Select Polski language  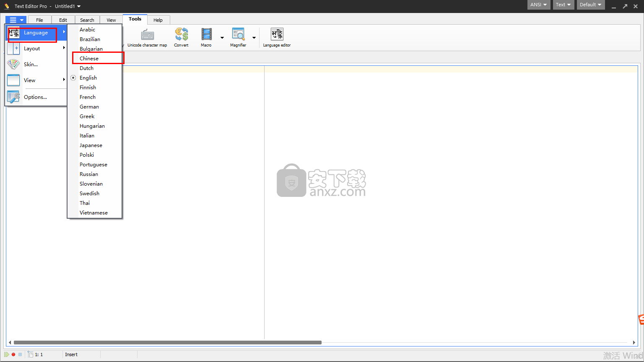[95, 155]
